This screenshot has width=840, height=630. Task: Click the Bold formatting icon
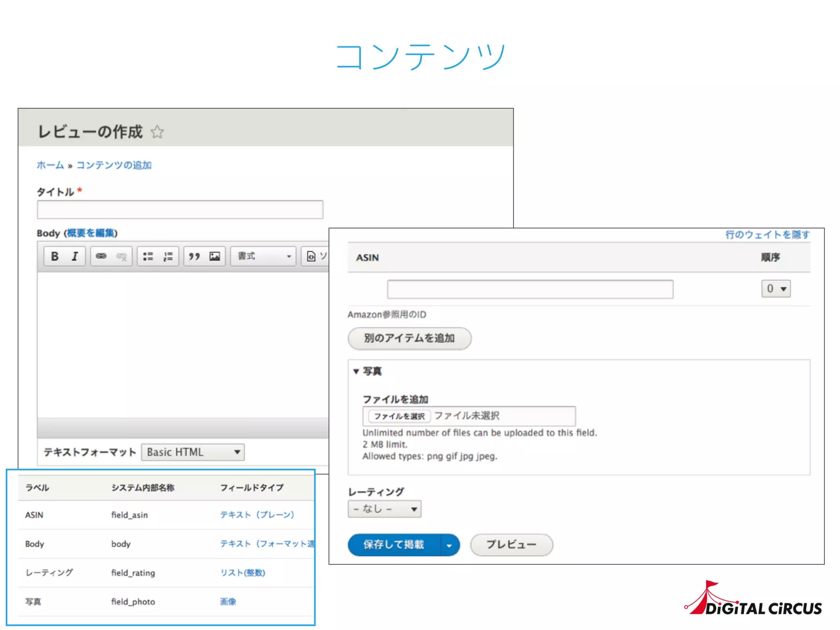click(55, 256)
